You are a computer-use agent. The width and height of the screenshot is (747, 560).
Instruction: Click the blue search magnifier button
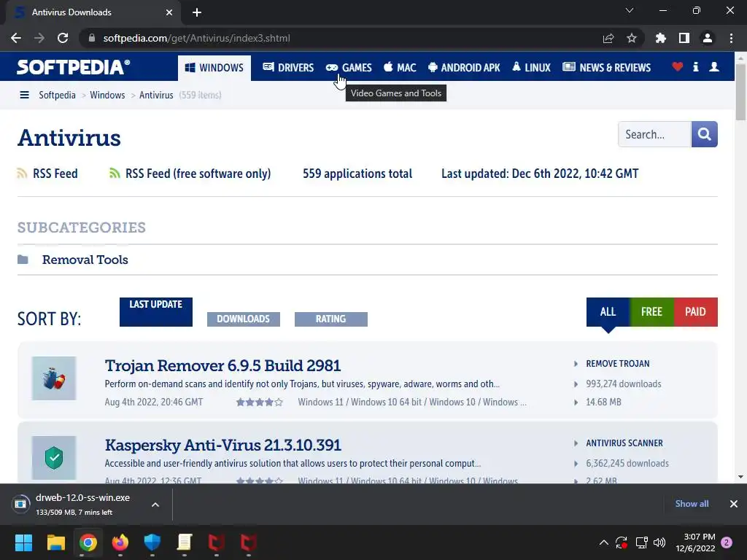[x=705, y=134]
